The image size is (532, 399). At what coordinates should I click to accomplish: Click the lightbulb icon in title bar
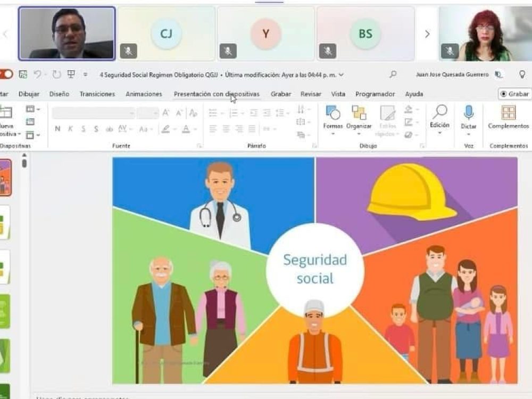[522, 74]
